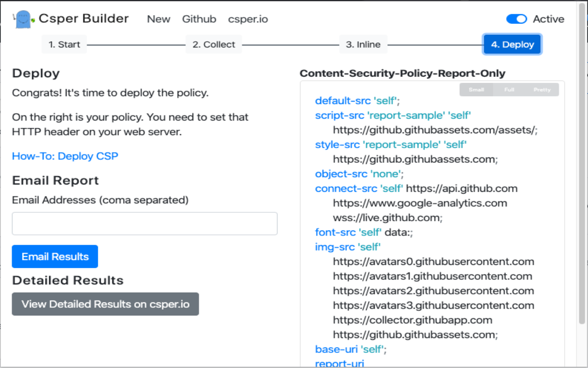The width and height of the screenshot is (588, 368).
Task: Switch policy view to Pretty
Action: pyautogui.click(x=542, y=90)
